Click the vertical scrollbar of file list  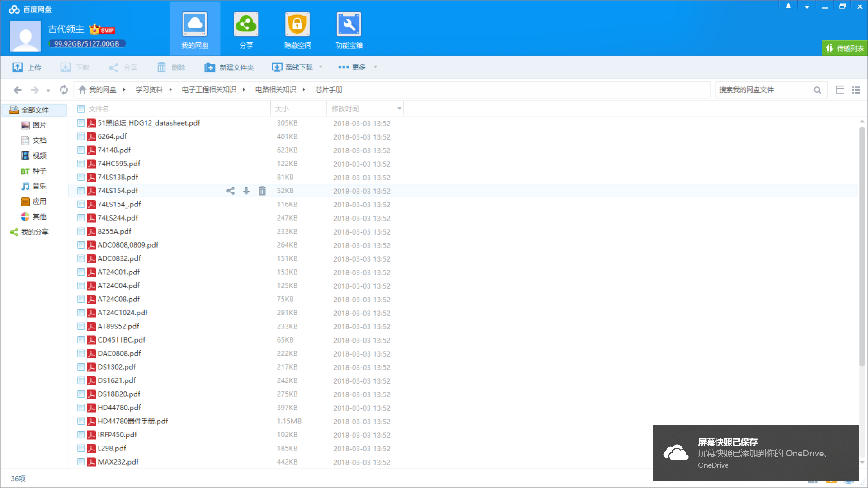[x=862, y=246]
